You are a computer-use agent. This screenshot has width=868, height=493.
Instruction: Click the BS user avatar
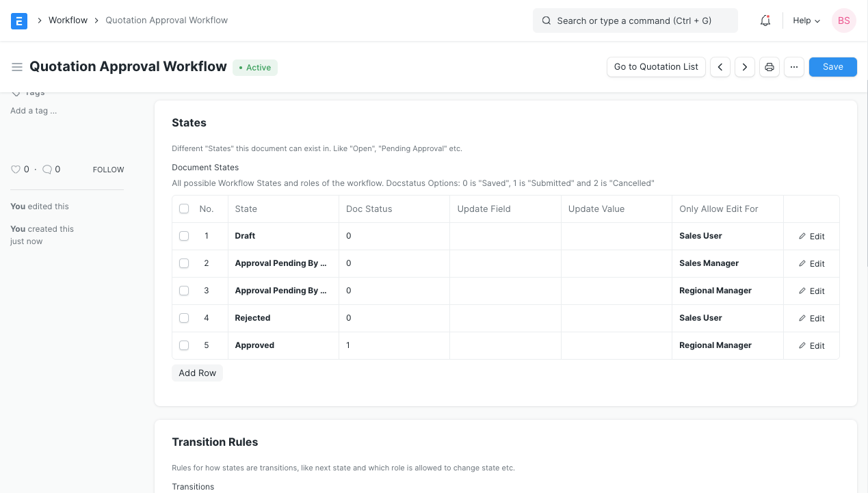point(843,21)
